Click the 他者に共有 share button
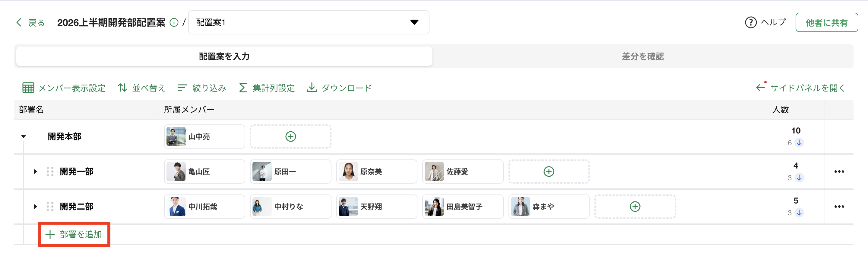The height and width of the screenshot is (276, 868). point(826,23)
